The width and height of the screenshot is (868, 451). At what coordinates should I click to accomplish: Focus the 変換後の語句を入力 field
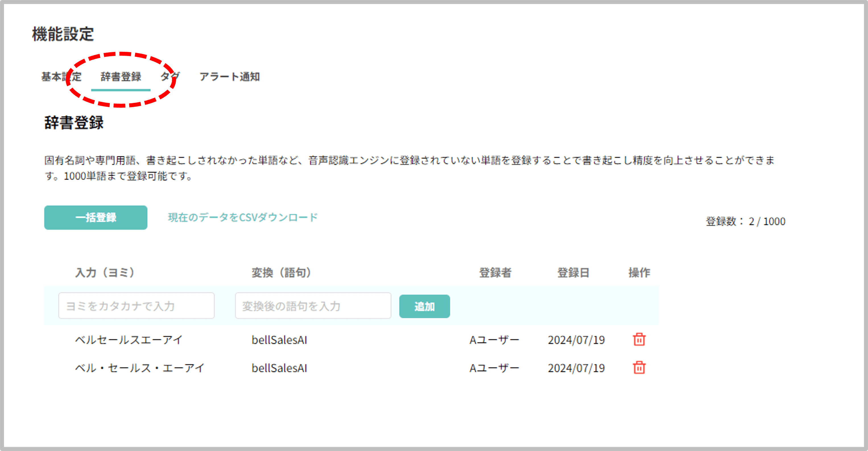(x=313, y=306)
